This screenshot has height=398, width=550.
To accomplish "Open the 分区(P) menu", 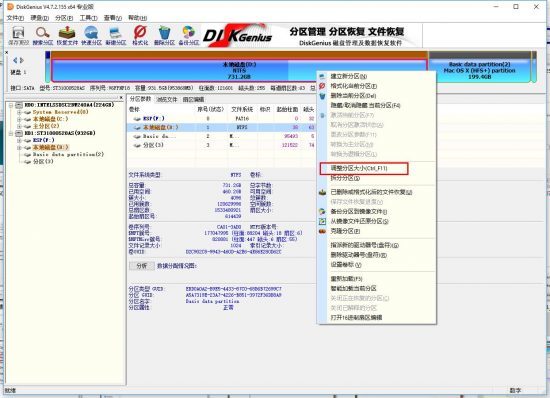I will (64, 18).
